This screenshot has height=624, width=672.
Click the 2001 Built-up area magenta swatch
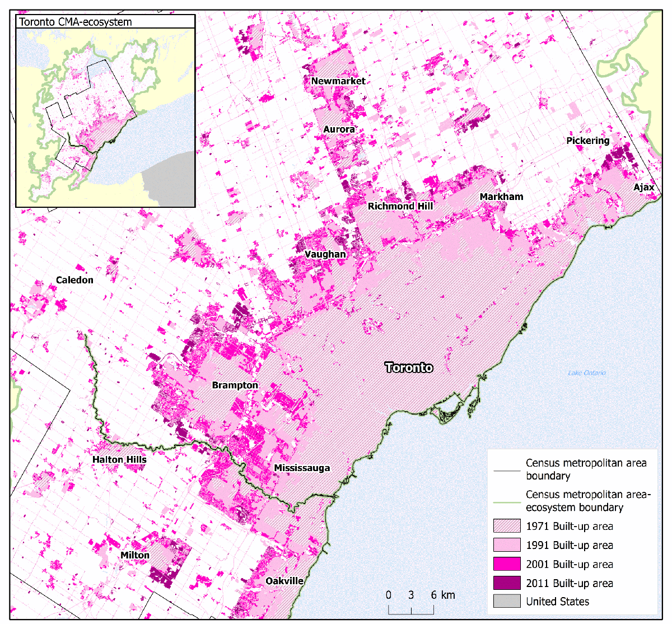(x=507, y=564)
